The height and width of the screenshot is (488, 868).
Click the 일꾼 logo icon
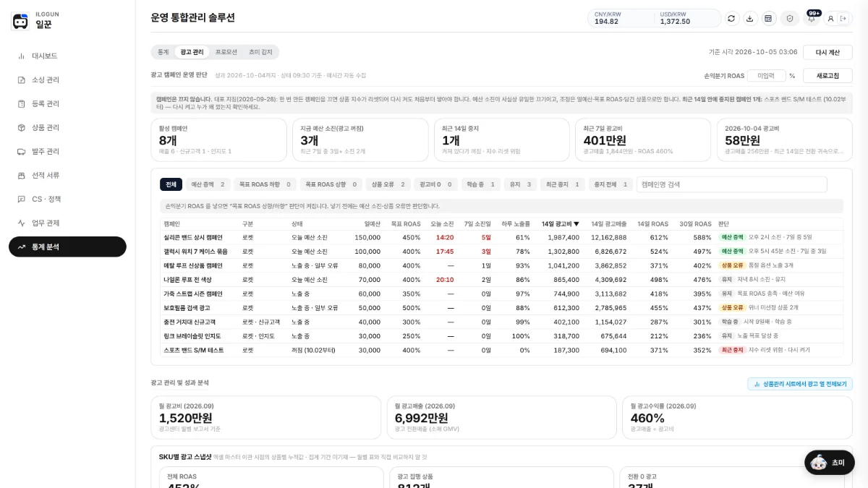[x=20, y=20]
